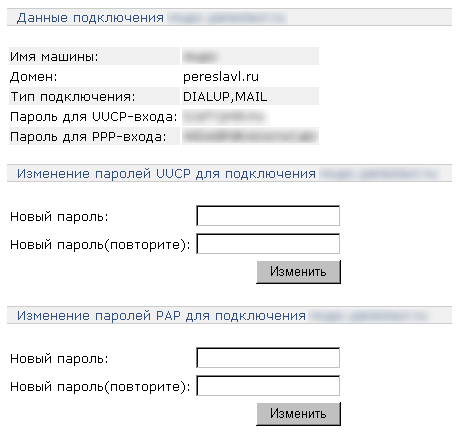Click the 'Тип подключения:' label
This screenshot has width=456, height=437.
tap(73, 97)
